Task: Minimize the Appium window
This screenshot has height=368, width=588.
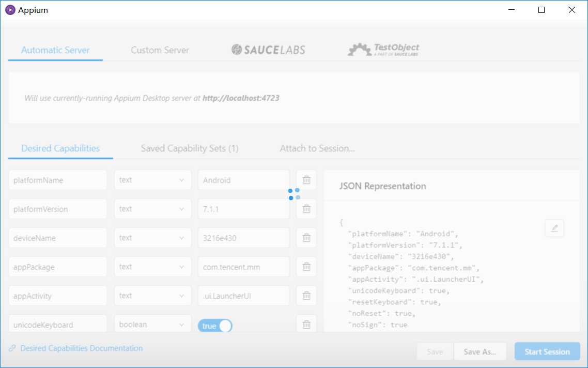Action: [512, 10]
